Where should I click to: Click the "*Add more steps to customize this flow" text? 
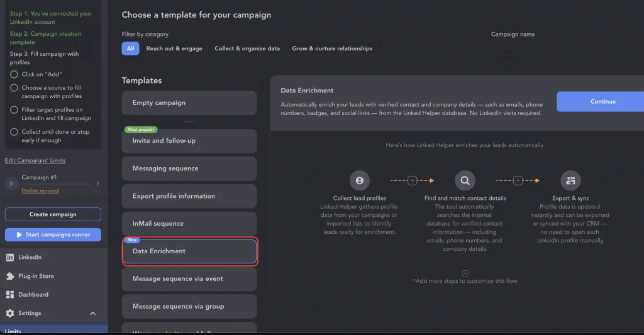point(465,281)
